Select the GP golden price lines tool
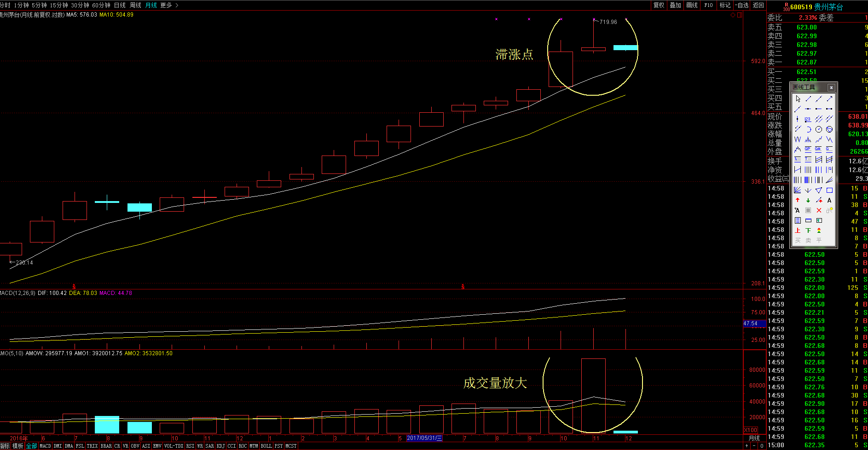Image resolution: width=868 pixels, height=450 pixels. 808,149
